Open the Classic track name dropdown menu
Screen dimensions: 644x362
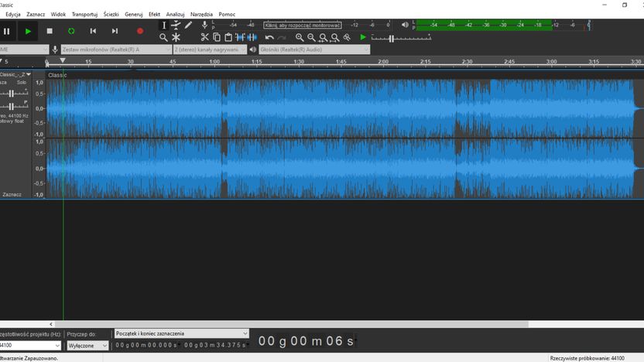click(x=15, y=75)
